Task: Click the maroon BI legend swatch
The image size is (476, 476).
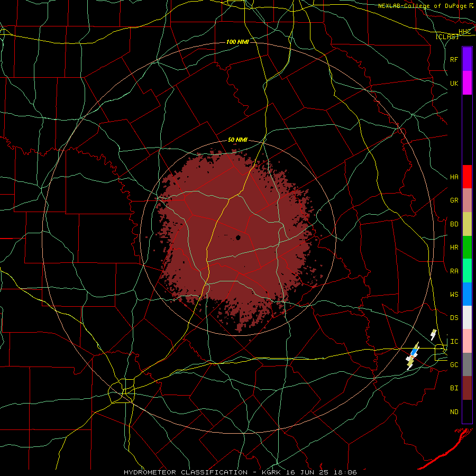Action: tap(467, 388)
